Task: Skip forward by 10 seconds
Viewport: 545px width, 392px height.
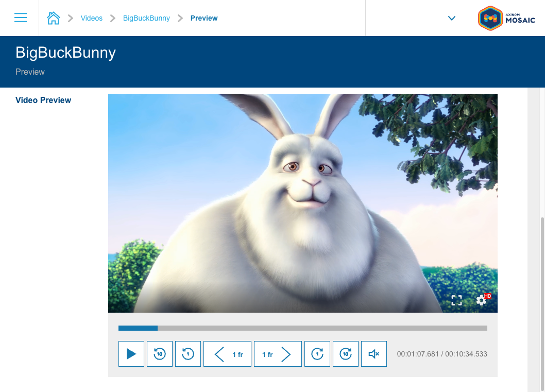Action: tap(346, 354)
